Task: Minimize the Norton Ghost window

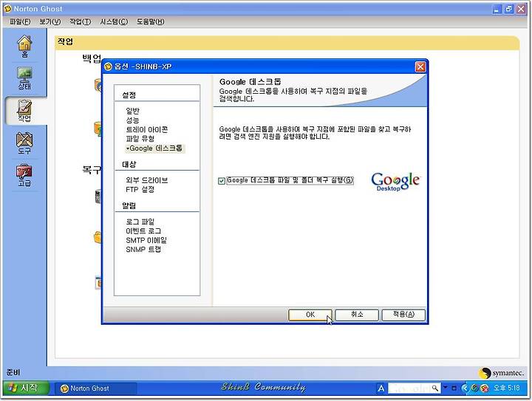Action: (x=497, y=9)
